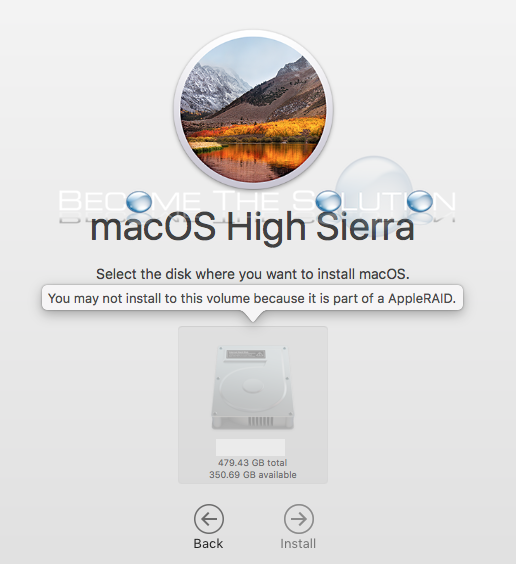516x564 pixels.
Task: Click the Become The Solution watermark text
Action: (x=257, y=201)
